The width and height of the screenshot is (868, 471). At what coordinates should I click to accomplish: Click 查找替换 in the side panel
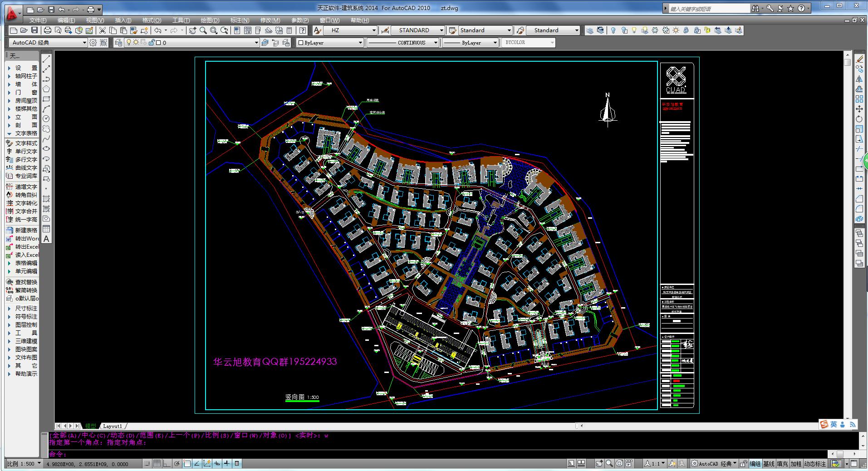(26, 282)
